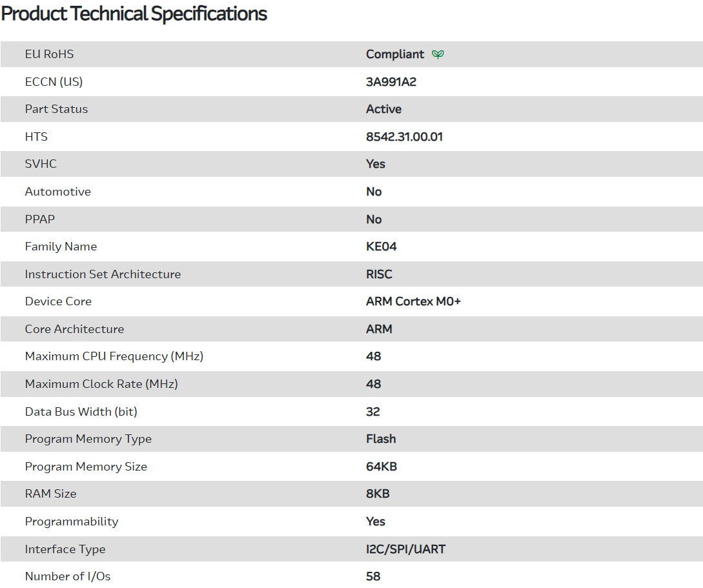Select the EU RoHS label

49,54
